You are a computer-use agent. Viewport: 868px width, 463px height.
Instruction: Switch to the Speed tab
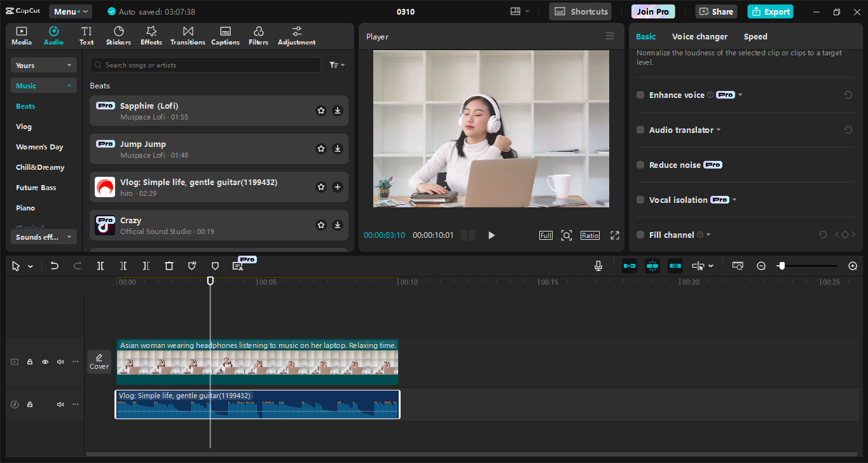click(755, 37)
